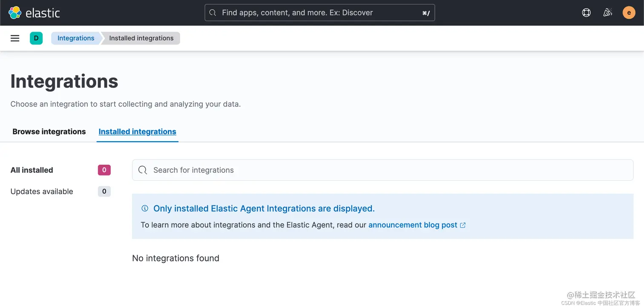Screen dimensions: 644x308
Task: Click the external link icon after blog post
Action: pyautogui.click(x=463, y=225)
